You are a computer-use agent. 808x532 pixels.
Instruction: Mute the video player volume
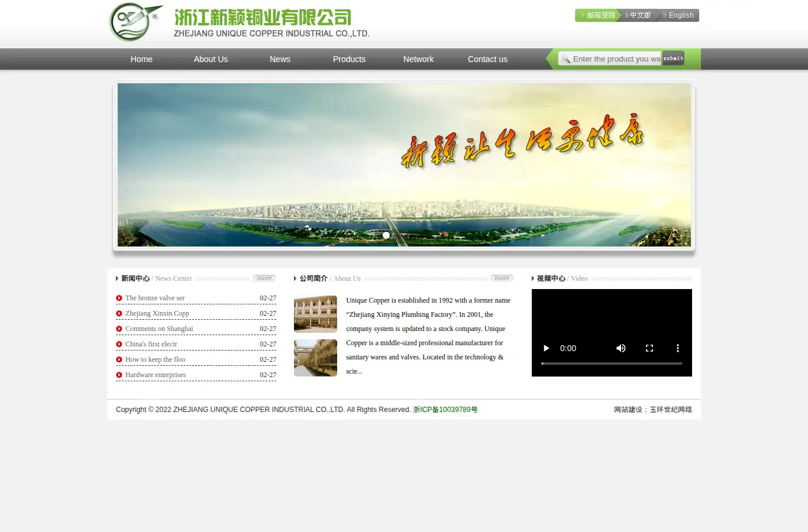point(621,348)
